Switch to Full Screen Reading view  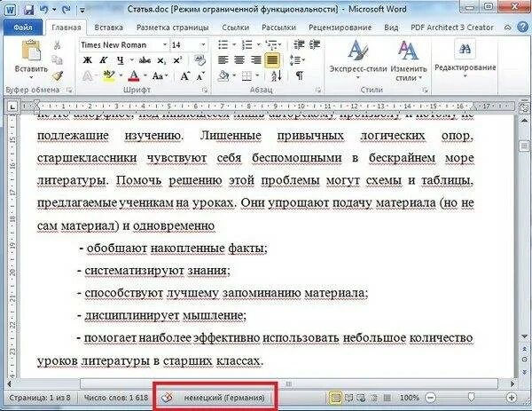click(x=348, y=398)
